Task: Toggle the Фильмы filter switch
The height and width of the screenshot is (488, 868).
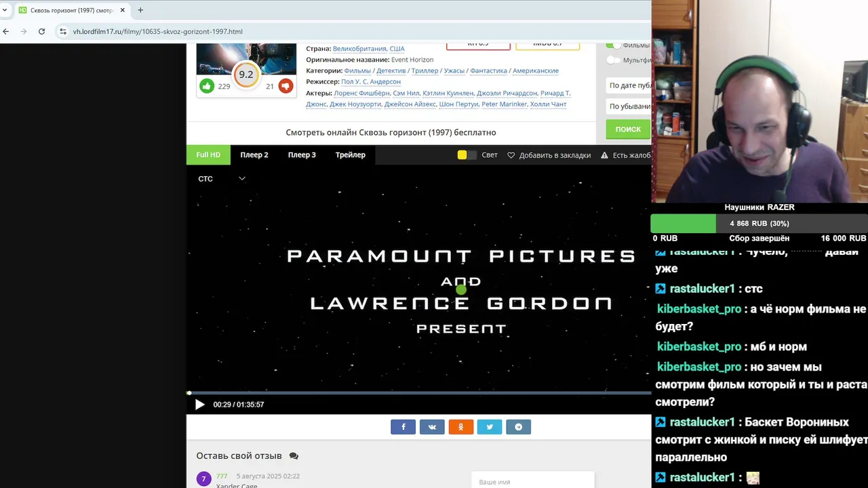Action: [613, 45]
